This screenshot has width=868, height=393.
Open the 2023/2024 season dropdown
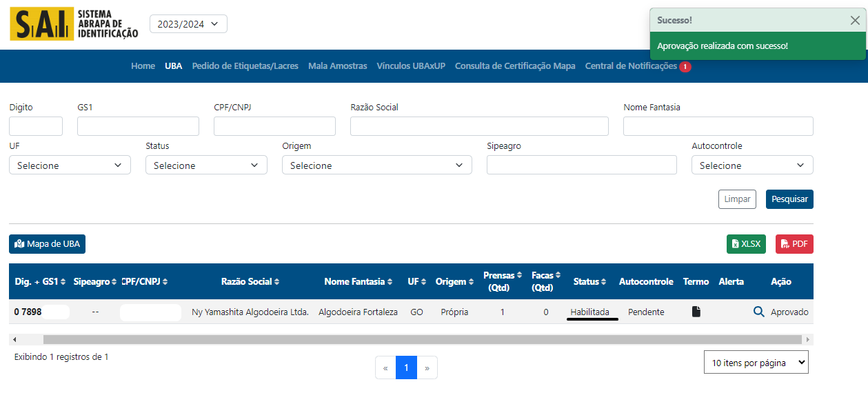tap(188, 24)
